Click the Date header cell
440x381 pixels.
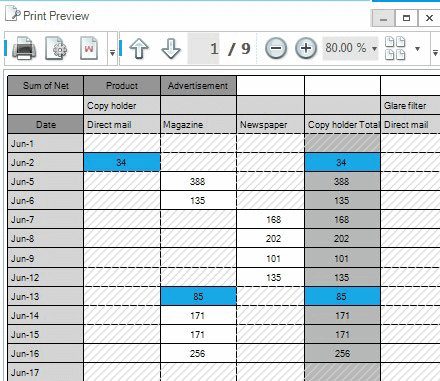tap(46, 125)
